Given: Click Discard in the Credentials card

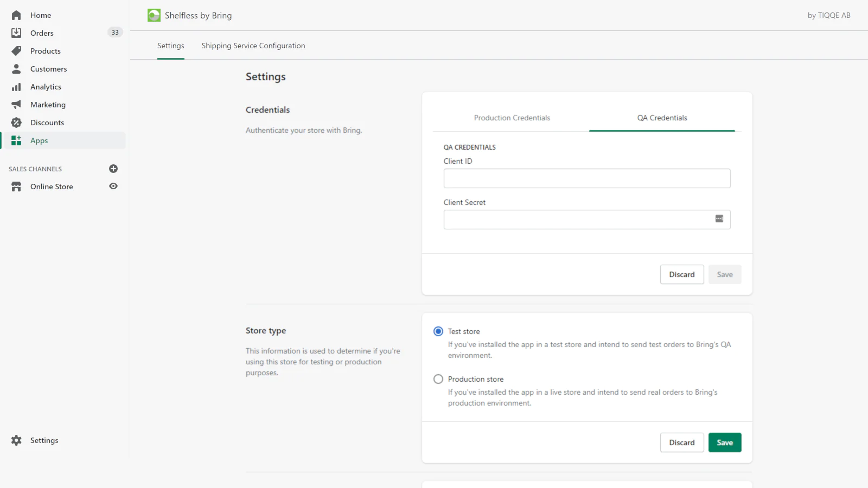Looking at the screenshot, I should (681, 274).
